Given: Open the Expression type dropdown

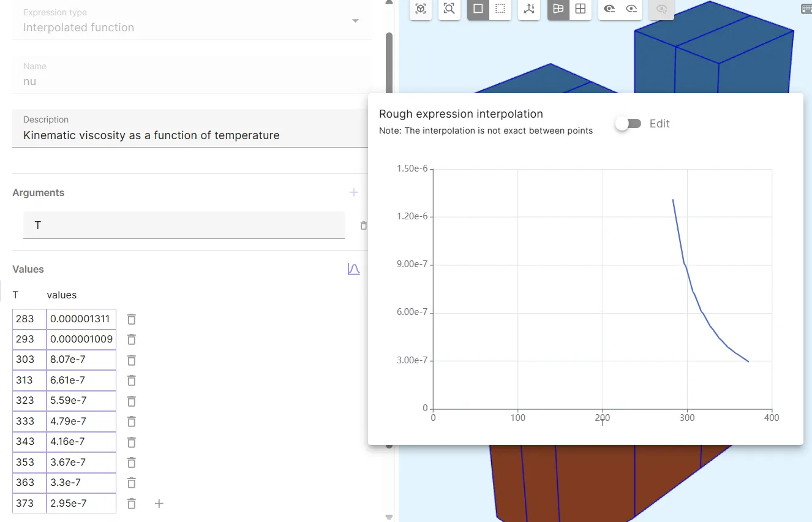Looking at the screenshot, I should point(355,21).
